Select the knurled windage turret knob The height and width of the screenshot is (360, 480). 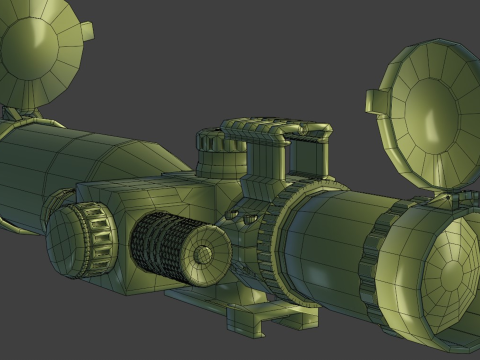click(181, 250)
